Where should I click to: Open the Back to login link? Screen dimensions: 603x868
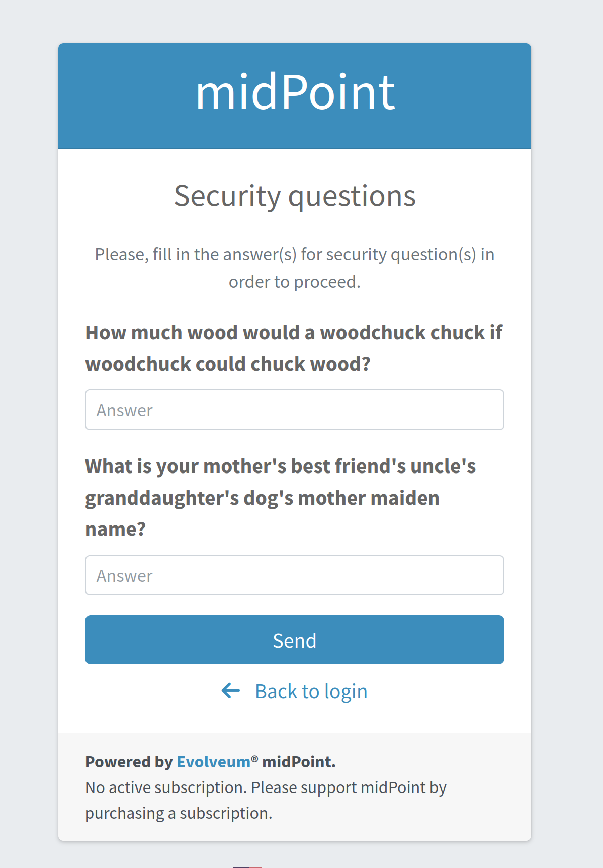311,691
